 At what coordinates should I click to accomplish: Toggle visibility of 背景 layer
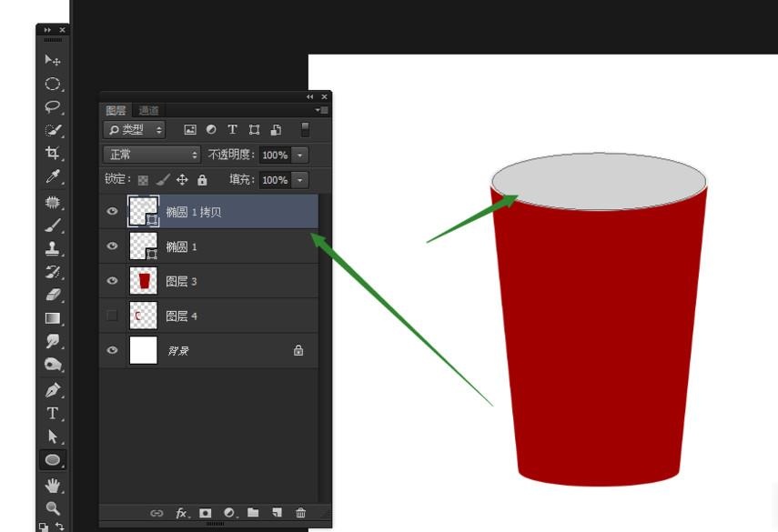click(x=112, y=350)
